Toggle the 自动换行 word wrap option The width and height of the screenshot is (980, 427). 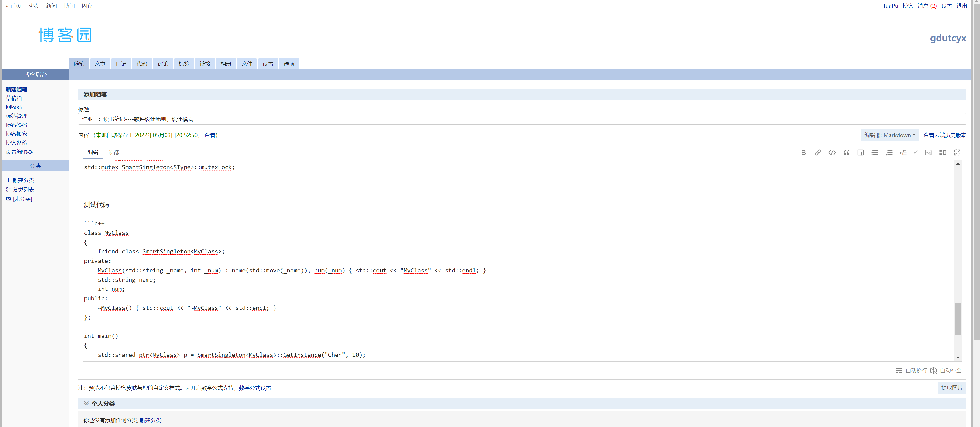(x=911, y=370)
